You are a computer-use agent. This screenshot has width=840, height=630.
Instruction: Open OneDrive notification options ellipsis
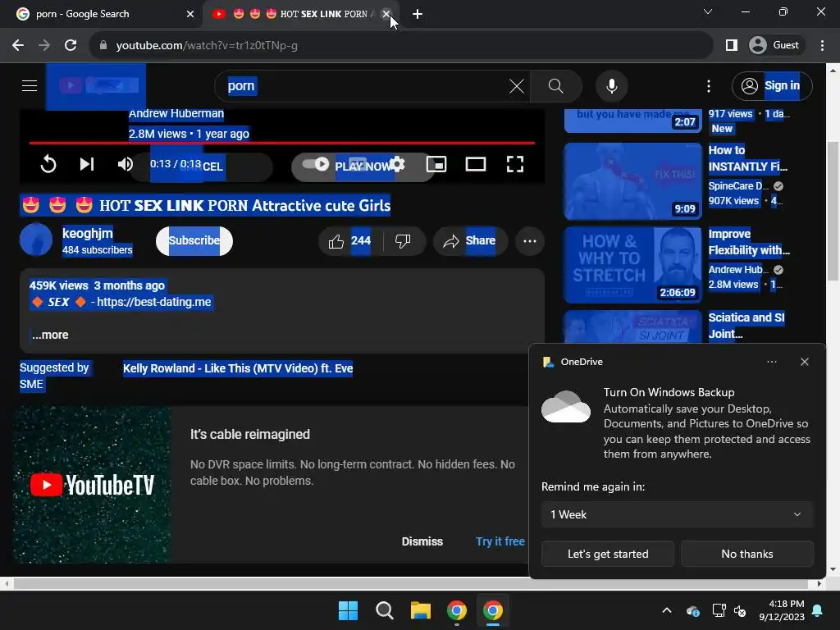point(771,362)
